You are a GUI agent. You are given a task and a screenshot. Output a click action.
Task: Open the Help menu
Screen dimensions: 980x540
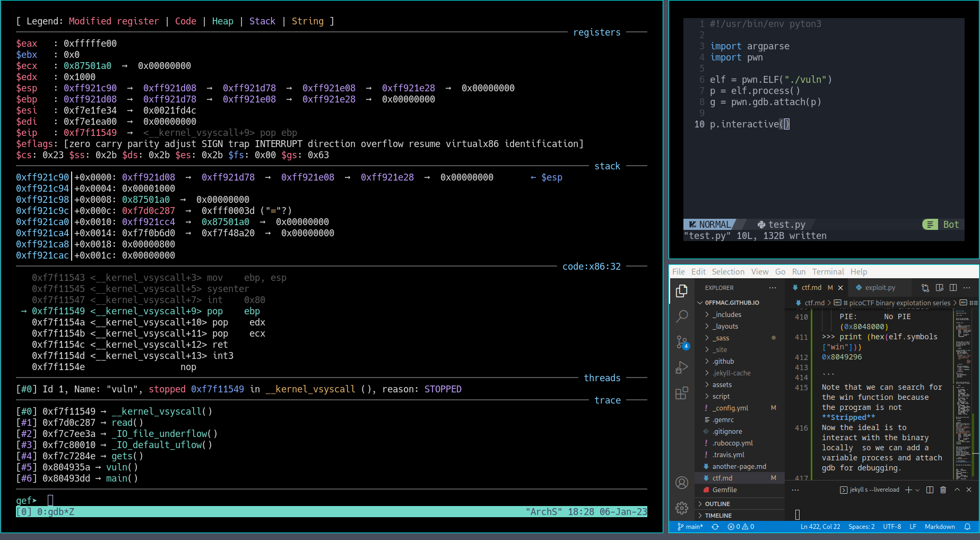point(858,271)
